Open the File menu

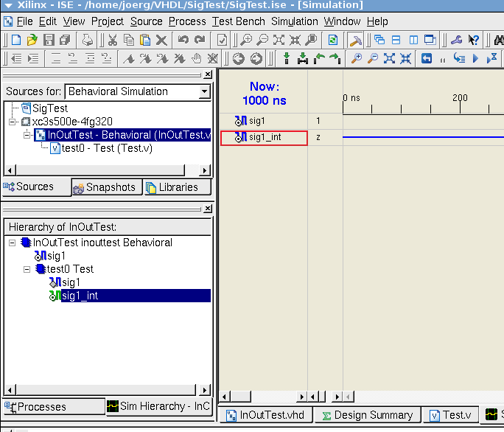(24, 21)
